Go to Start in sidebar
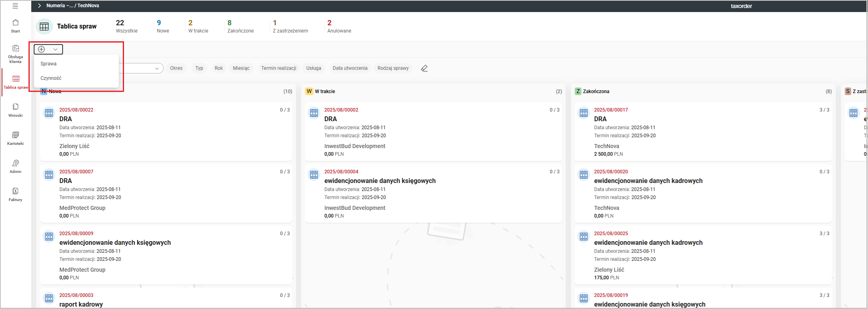868x309 pixels. pyautogui.click(x=15, y=25)
